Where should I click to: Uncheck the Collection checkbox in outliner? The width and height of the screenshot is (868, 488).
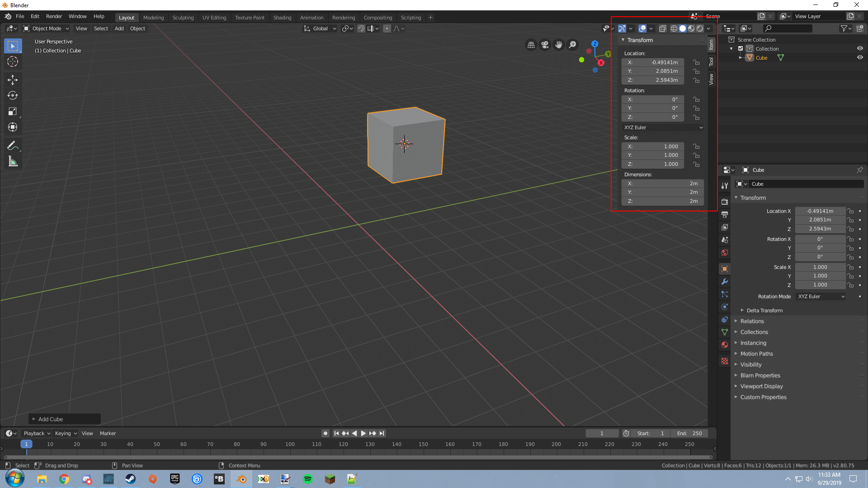pos(741,48)
